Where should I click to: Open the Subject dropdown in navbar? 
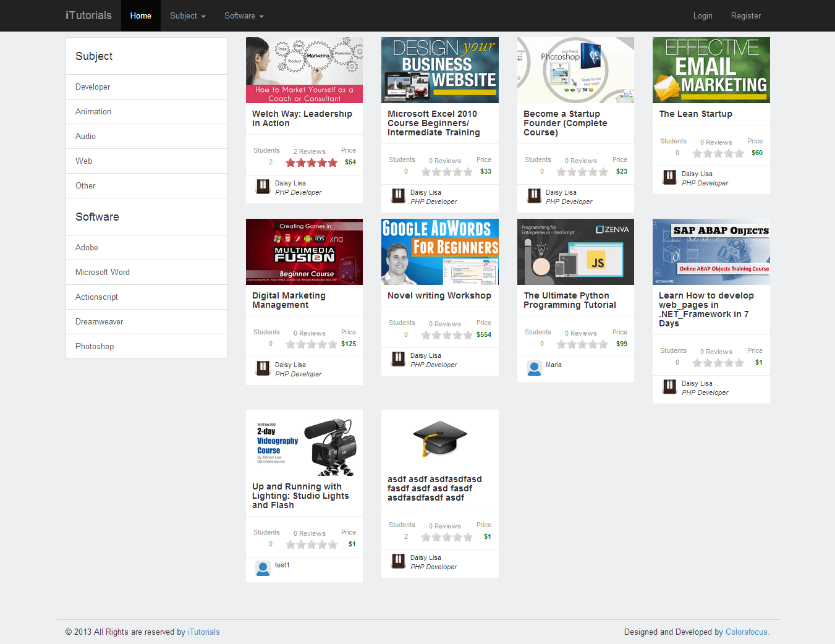[188, 15]
